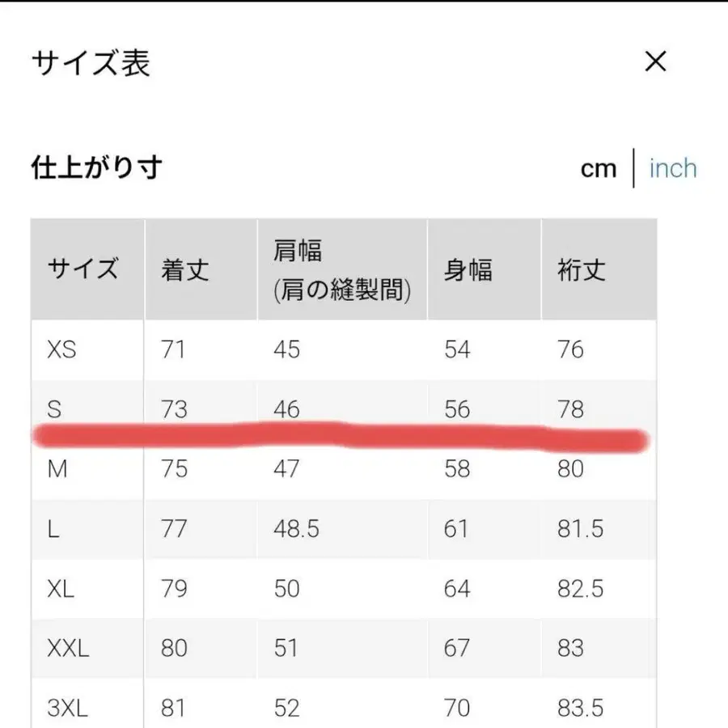Select the L size row
This screenshot has height=728, width=728.
pos(53,529)
